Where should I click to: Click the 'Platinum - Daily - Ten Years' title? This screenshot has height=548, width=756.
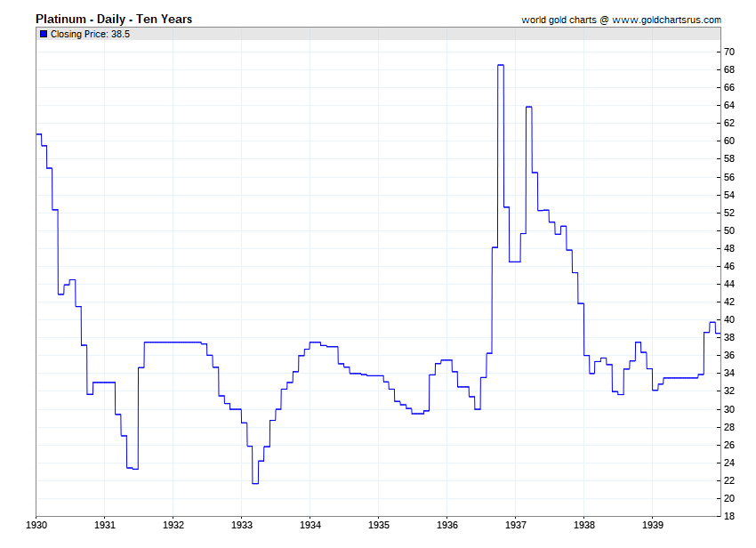click(113, 19)
